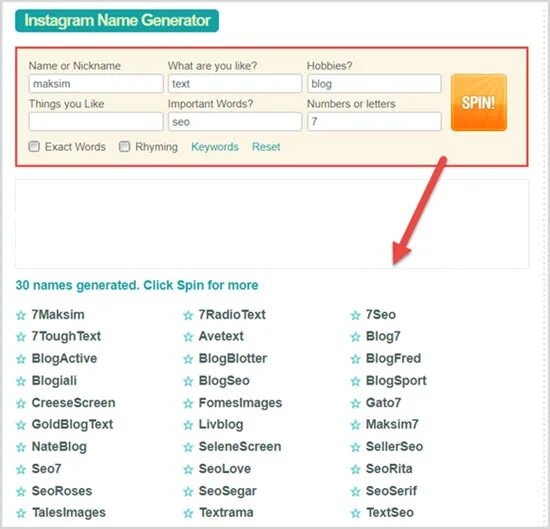This screenshot has height=529, width=550.
Task: Click '30 names generated' heading text
Action: (x=137, y=285)
